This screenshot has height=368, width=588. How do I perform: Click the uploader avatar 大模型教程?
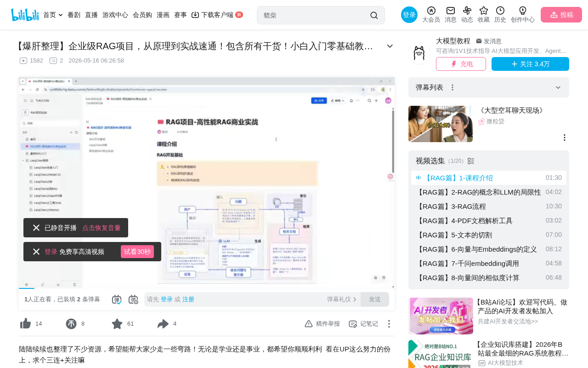[419, 54]
